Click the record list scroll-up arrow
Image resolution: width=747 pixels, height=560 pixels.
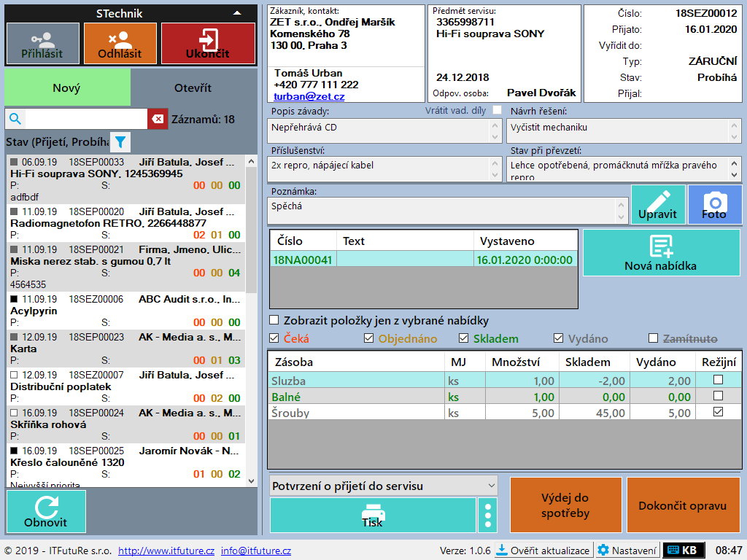[x=252, y=161]
